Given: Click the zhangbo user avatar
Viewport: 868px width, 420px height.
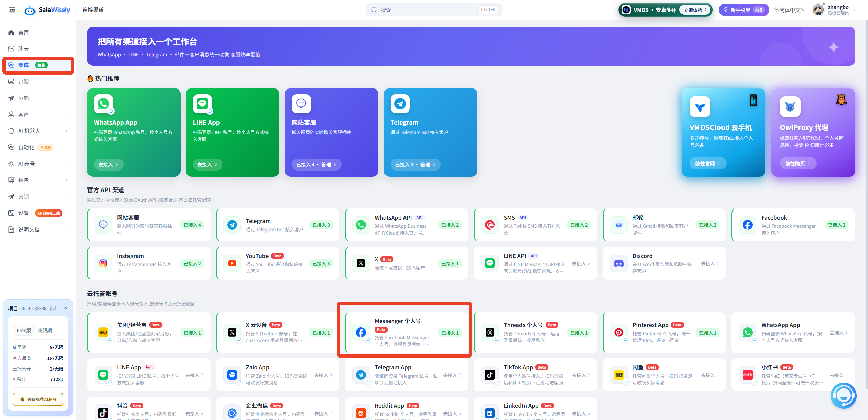Looking at the screenshot, I should point(818,10).
